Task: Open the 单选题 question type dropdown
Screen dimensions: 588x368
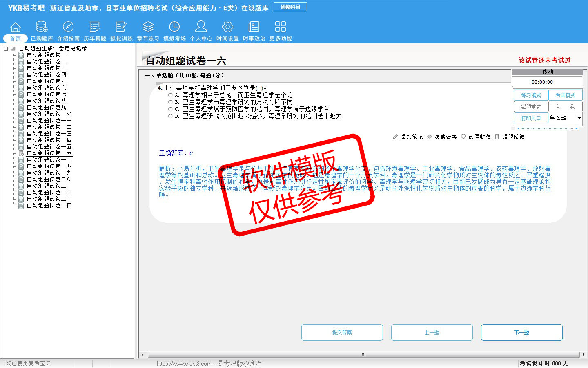Action: click(579, 118)
